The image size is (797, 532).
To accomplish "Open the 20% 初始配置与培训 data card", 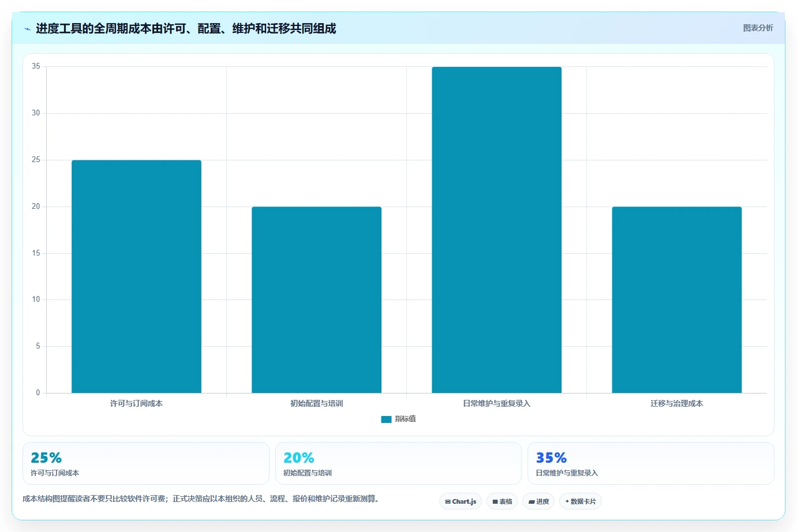I will pyautogui.click(x=398, y=463).
